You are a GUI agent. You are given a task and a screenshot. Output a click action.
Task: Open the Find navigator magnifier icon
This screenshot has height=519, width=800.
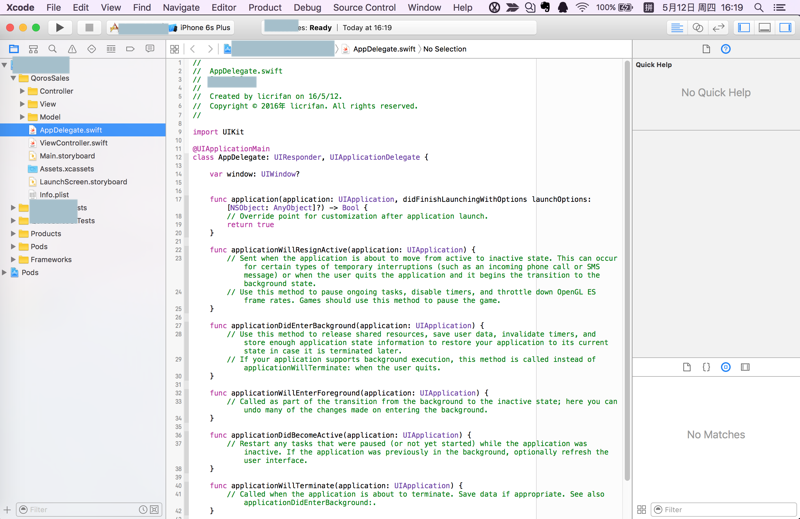coord(52,49)
